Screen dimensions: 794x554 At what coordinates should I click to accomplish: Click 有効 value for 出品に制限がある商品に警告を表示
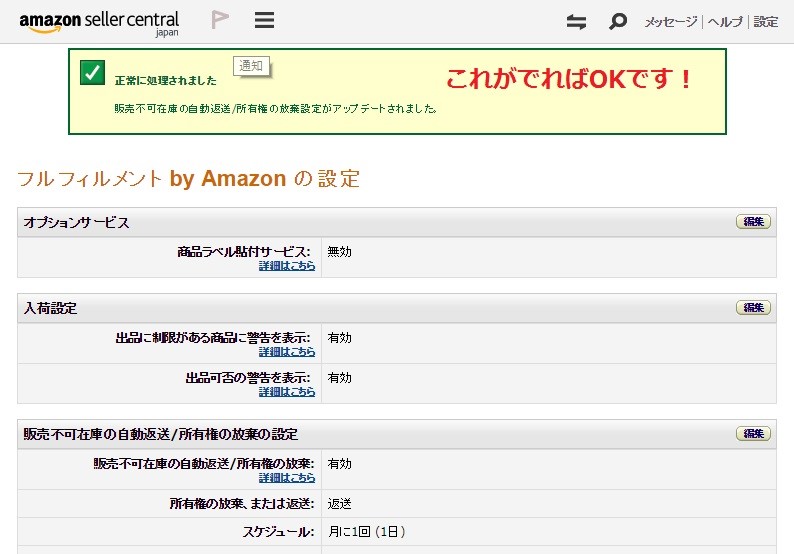[x=339, y=338]
